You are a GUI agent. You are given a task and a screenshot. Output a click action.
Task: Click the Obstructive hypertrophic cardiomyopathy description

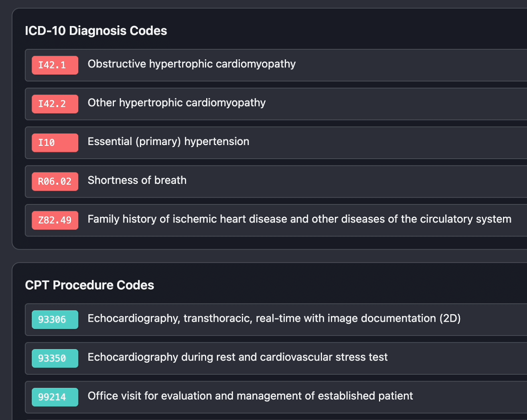[x=191, y=64]
